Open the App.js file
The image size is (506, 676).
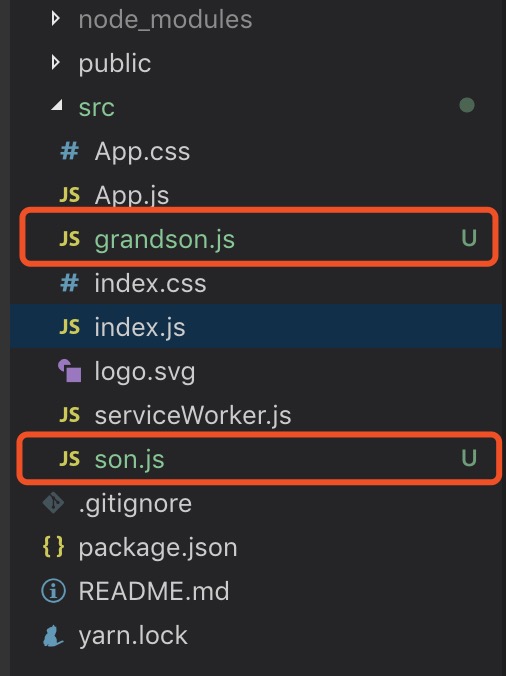click(x=132, y=195)
